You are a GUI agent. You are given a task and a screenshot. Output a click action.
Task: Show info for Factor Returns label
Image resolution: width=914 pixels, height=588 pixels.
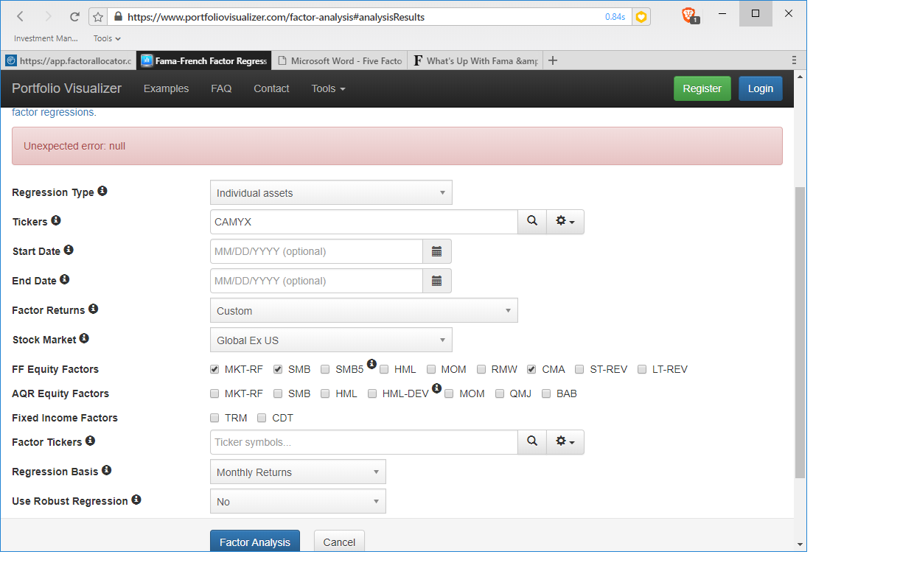(x=93, y=309)
